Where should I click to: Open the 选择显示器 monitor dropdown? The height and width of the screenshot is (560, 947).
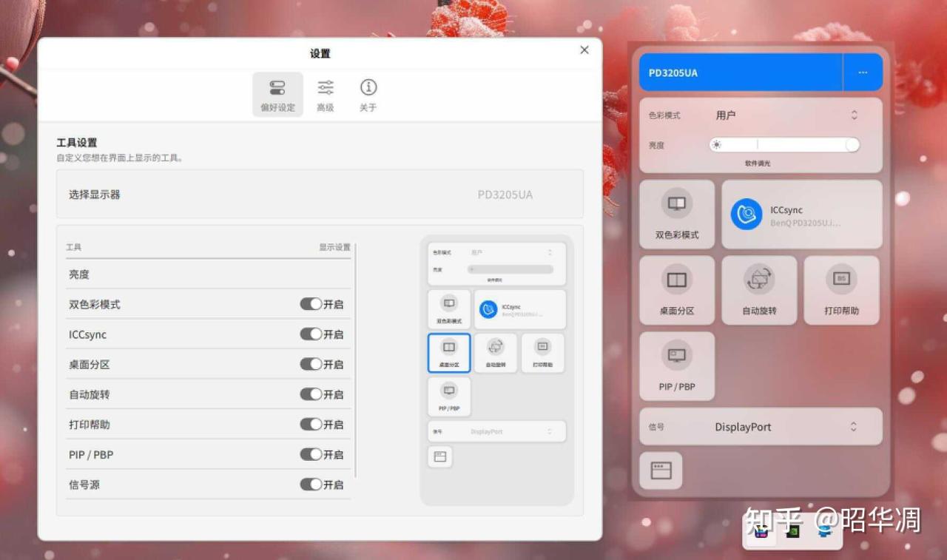pyautogui.click(x=320, y=195)
